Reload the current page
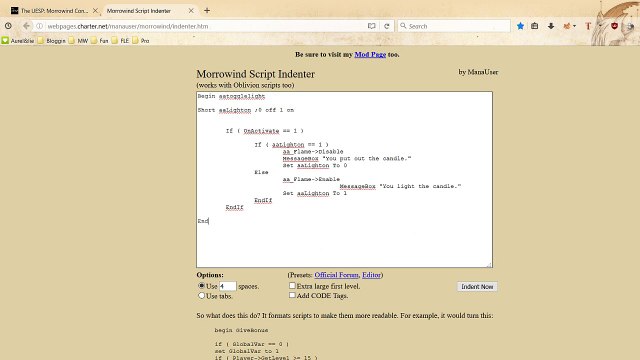 (x=387, y=26)
